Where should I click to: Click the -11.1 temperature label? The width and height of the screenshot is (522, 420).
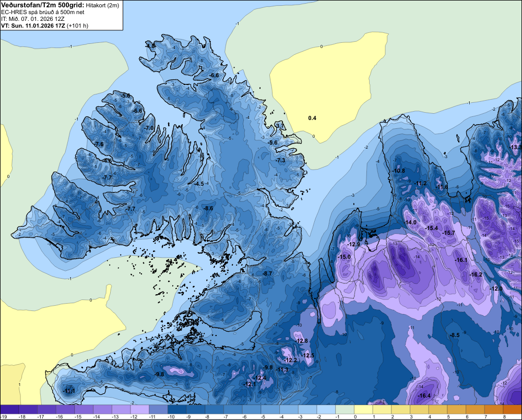coord(69,391)
